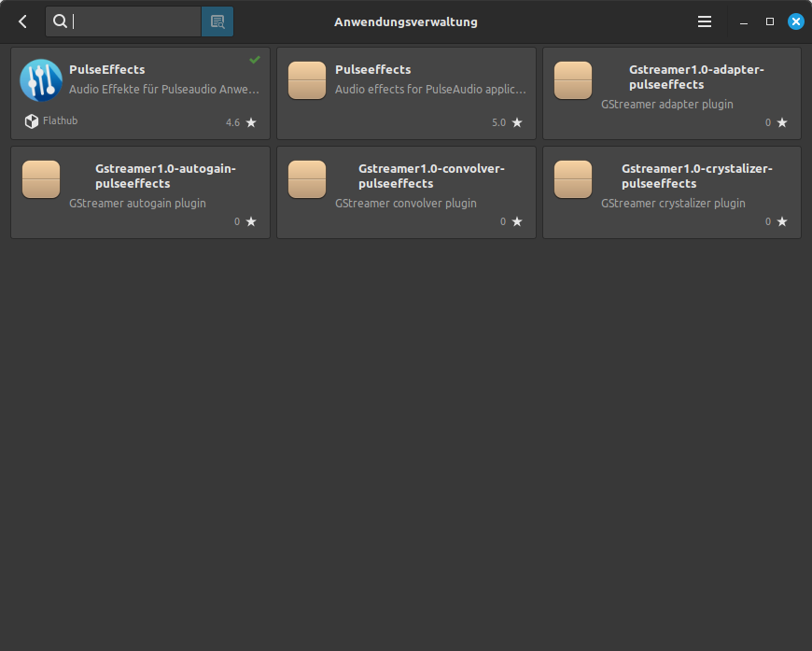Click 'GStreamer adapter plugin' description

667,105
